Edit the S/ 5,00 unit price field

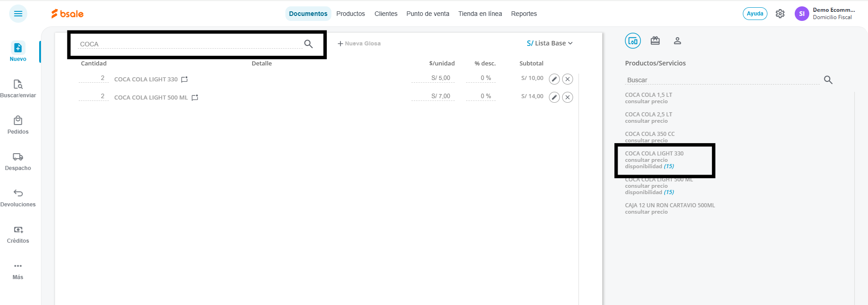point(433,78)
